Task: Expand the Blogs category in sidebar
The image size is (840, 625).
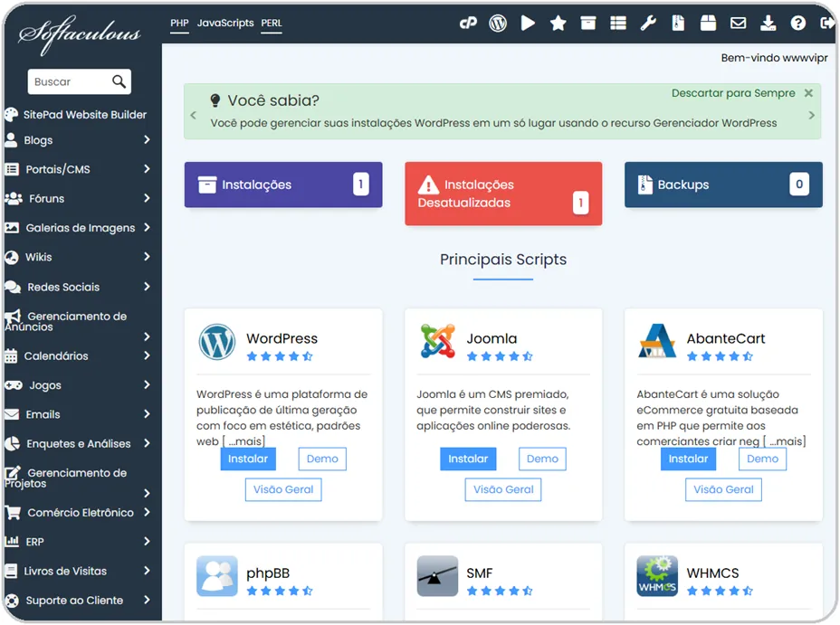Action: (x=77, y=140)
